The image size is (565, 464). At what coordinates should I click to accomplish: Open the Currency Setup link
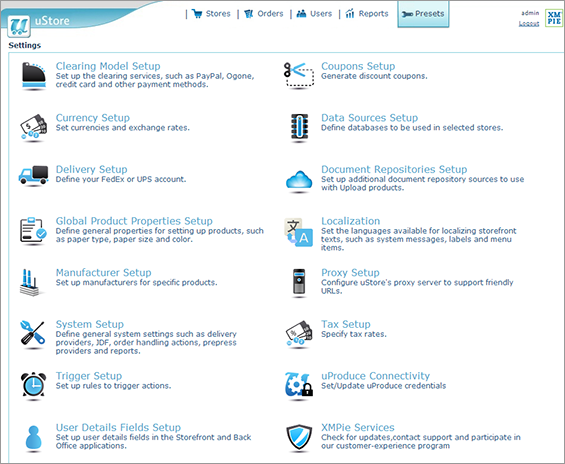coord(93,117)
